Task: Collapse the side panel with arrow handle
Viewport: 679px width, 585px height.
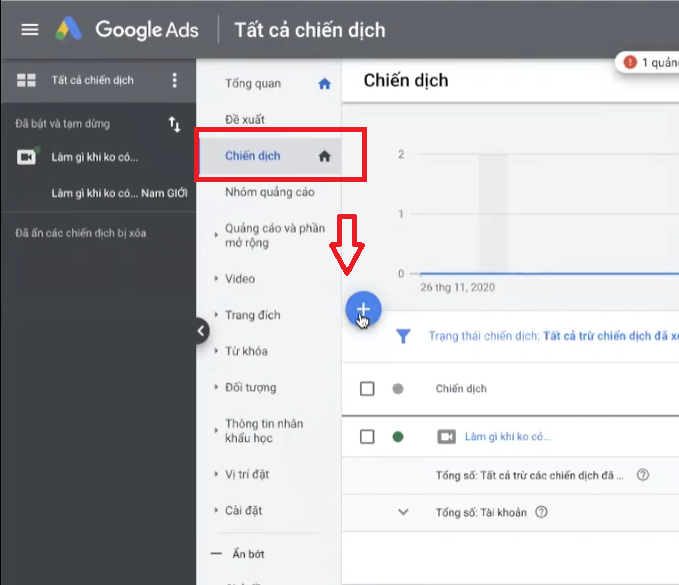Action: click(201, 331)
